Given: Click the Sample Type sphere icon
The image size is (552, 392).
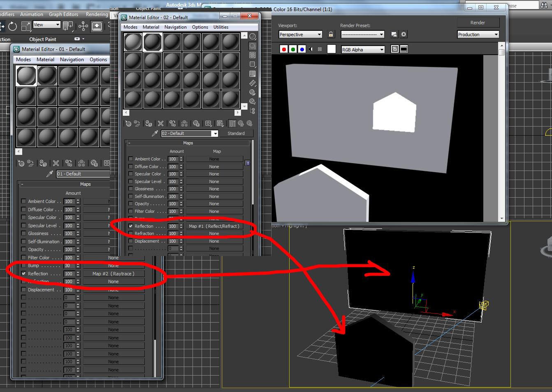Looking at the screenshot, I should [x=253, y=37].
